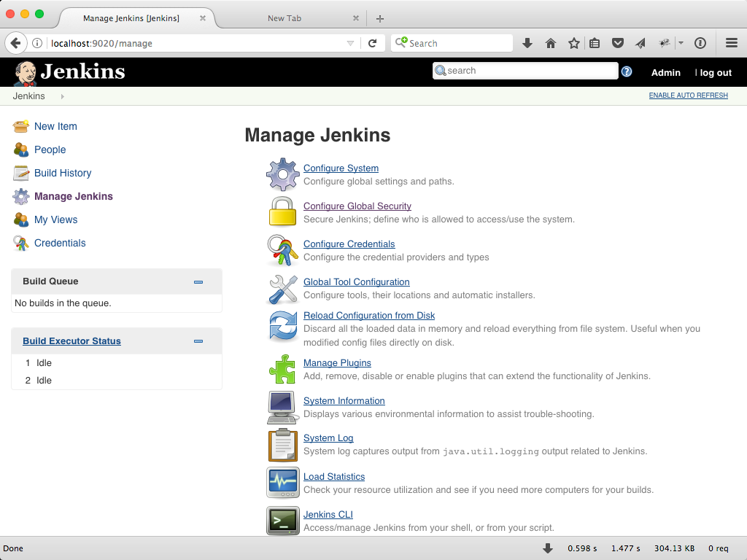Click the Manage Jenkins gear icon in sidebar
The image size is (747, 560).
21,196
